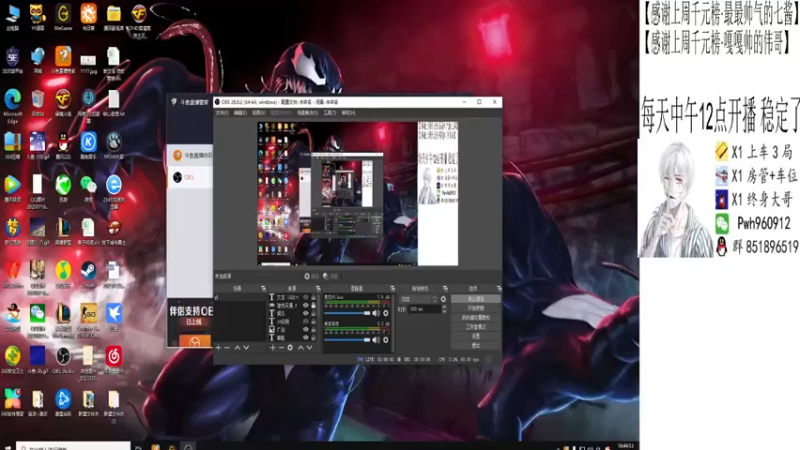The width and height of the screenshot is (800, 450).
Task: Pop out the Sources (来源) dock
Action: point(318,289)
